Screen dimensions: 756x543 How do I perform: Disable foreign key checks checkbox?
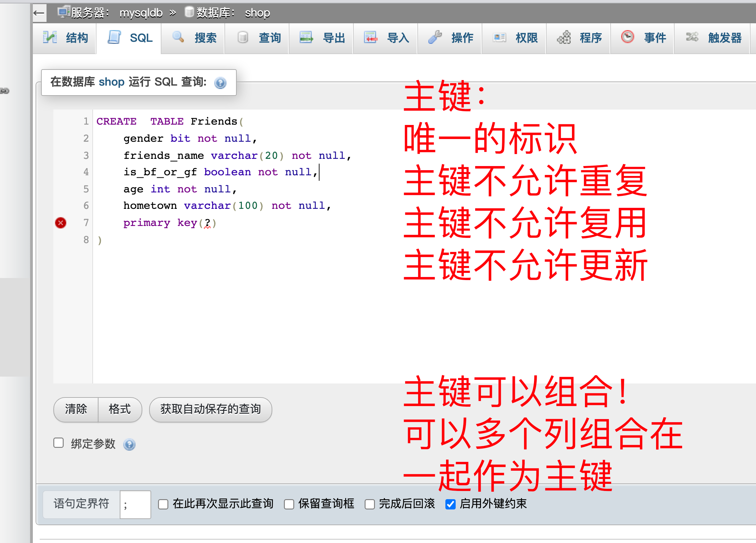tap(451, 504)
